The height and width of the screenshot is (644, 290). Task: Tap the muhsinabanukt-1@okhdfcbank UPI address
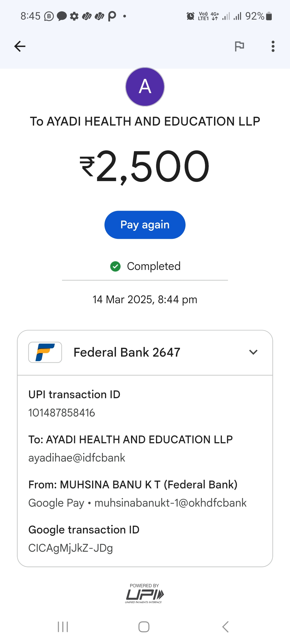pyautogui.click(x=170, y=503)
